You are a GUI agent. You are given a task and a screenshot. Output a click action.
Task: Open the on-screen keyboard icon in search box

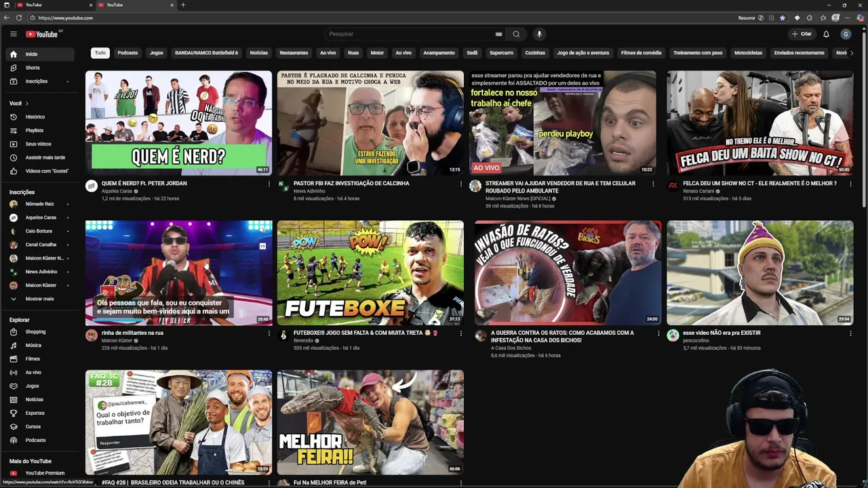(x=498, y=34)
